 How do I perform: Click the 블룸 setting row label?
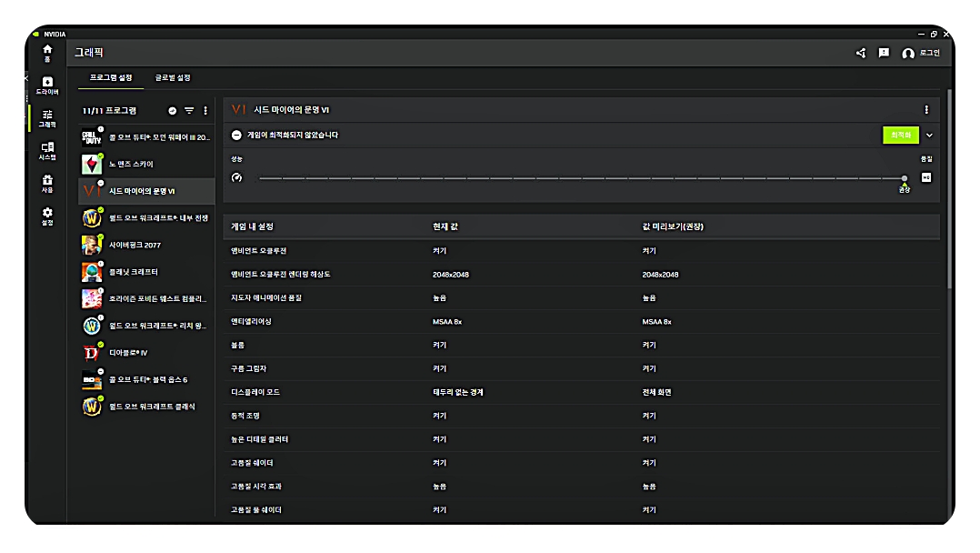point(237,345)
